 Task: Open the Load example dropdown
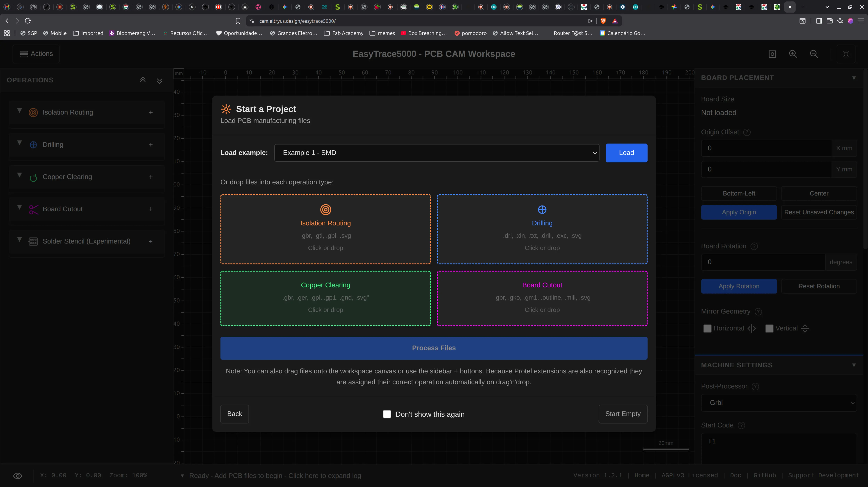coord(437,153)
